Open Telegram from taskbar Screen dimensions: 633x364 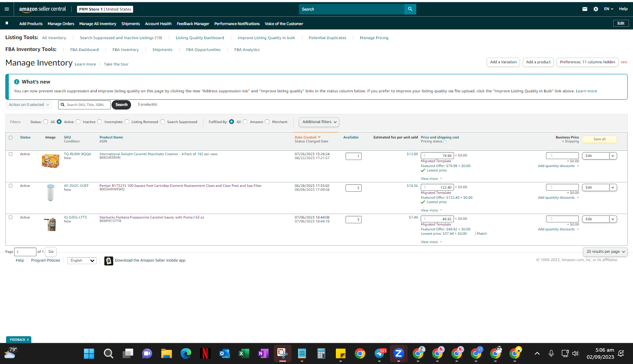[x=379, y=353]
